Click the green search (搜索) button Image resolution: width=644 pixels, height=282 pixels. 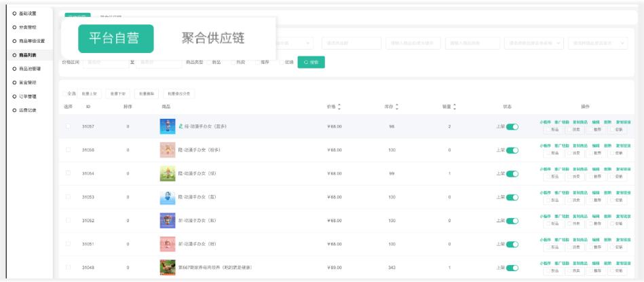point(311,62)
